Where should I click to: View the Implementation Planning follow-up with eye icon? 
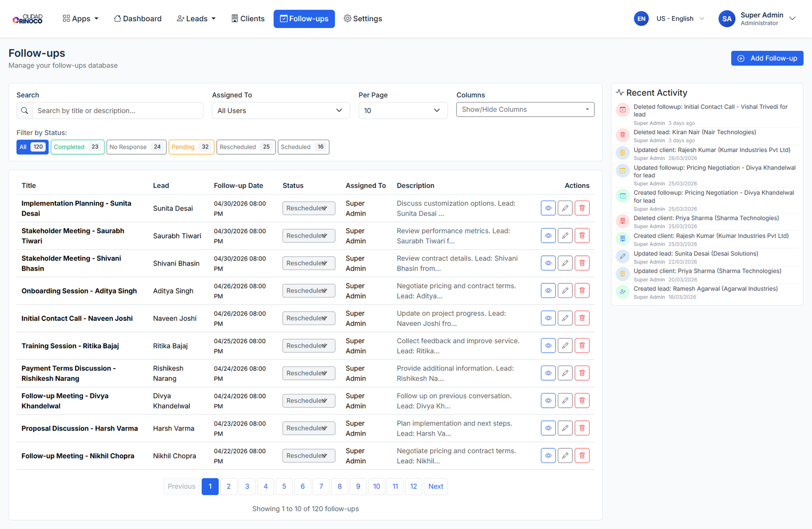click(548, 208)
